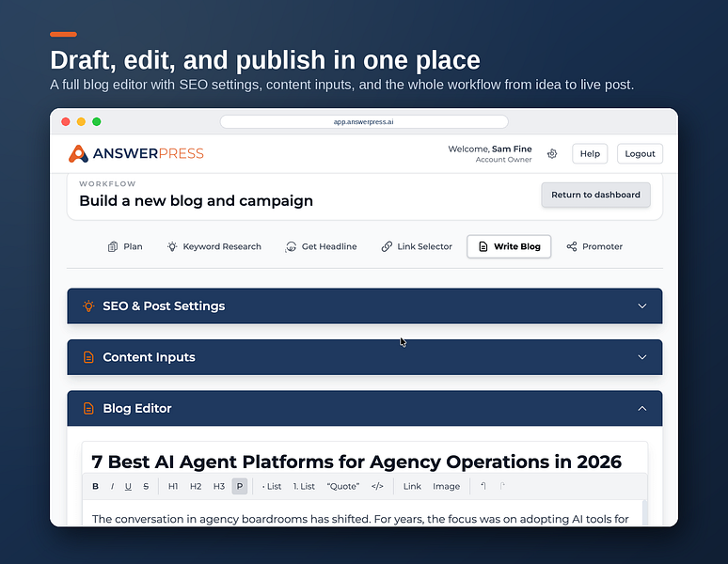Click the undo arrow in editor toolbar
The width and height of the screenshot is (728, 564).
pyautogui.click(x=483, y=486)
